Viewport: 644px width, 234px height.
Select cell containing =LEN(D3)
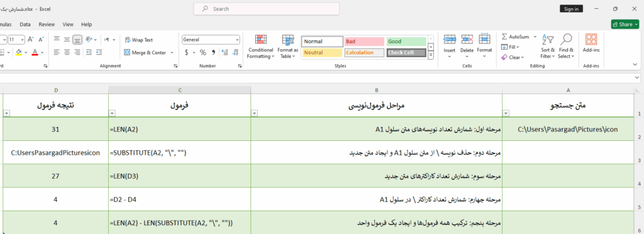pos(179,176)
